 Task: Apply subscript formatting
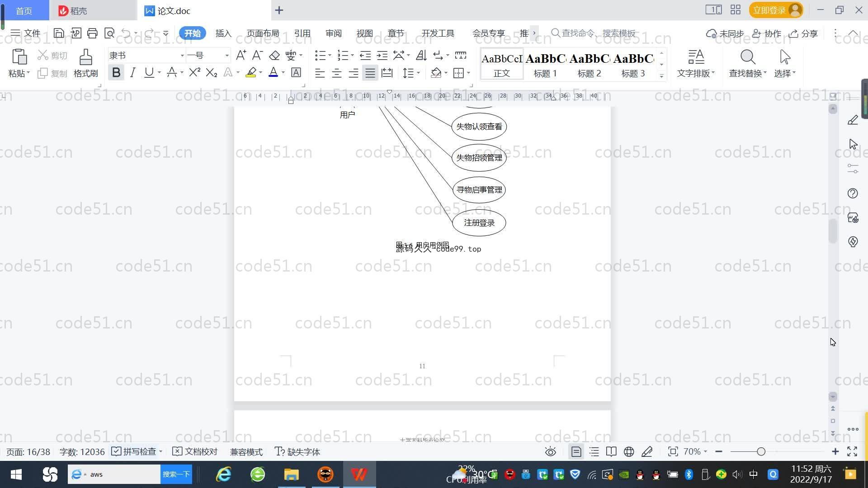click(x=212, y=73)
